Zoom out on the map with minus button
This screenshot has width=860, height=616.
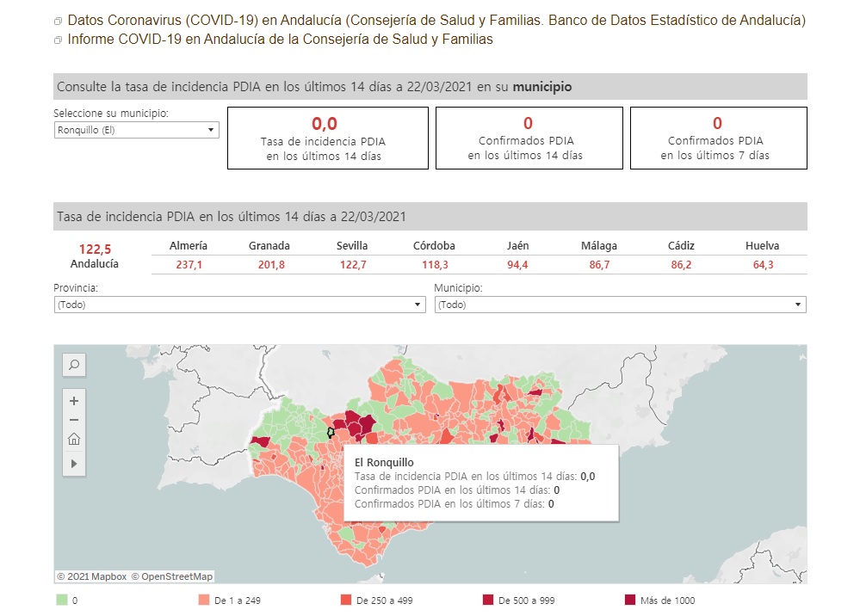coord(74,420)
